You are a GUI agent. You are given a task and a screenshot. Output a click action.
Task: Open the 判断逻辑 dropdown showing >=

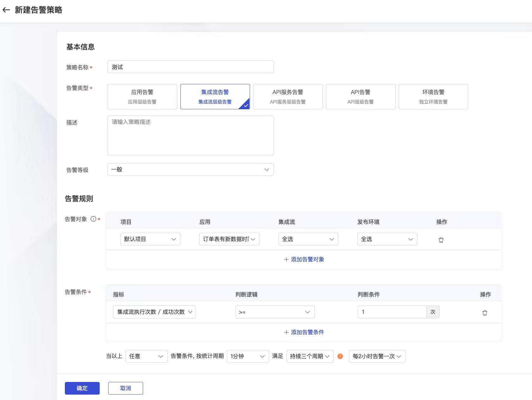tap(274, 312)
